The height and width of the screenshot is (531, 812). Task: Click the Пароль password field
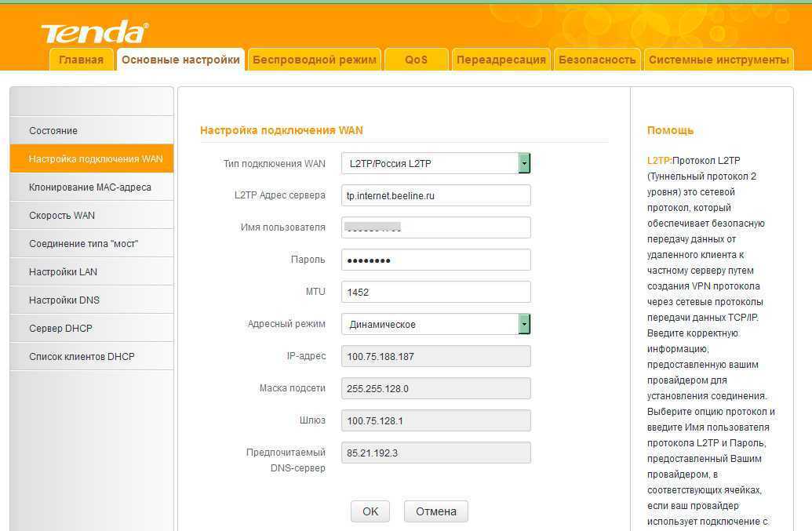pos(436,260)
